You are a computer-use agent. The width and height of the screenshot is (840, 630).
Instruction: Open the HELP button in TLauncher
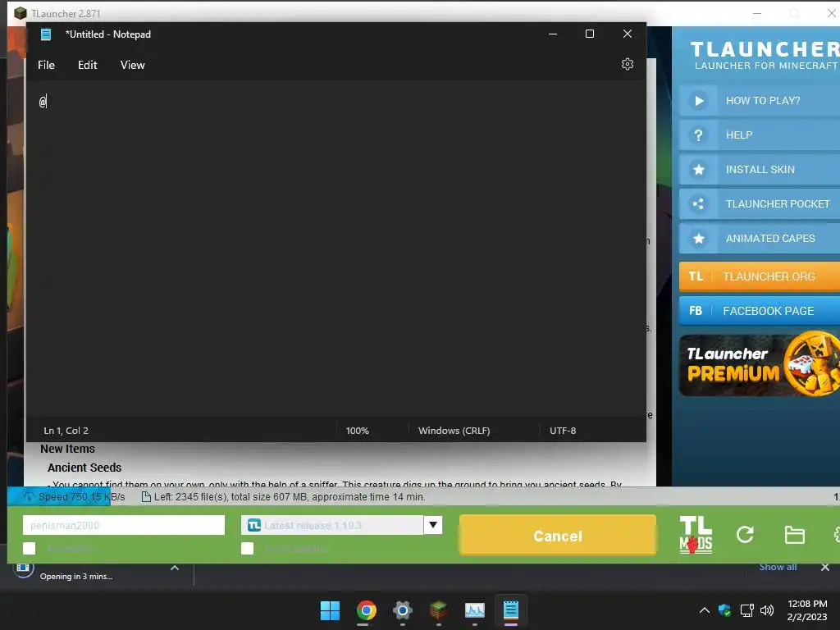point(760,135)
